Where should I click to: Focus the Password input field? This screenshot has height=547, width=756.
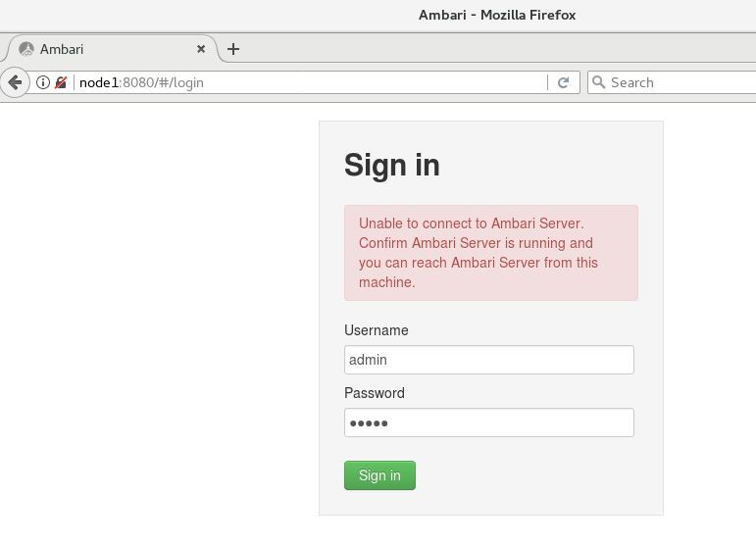tap(488, 423)
